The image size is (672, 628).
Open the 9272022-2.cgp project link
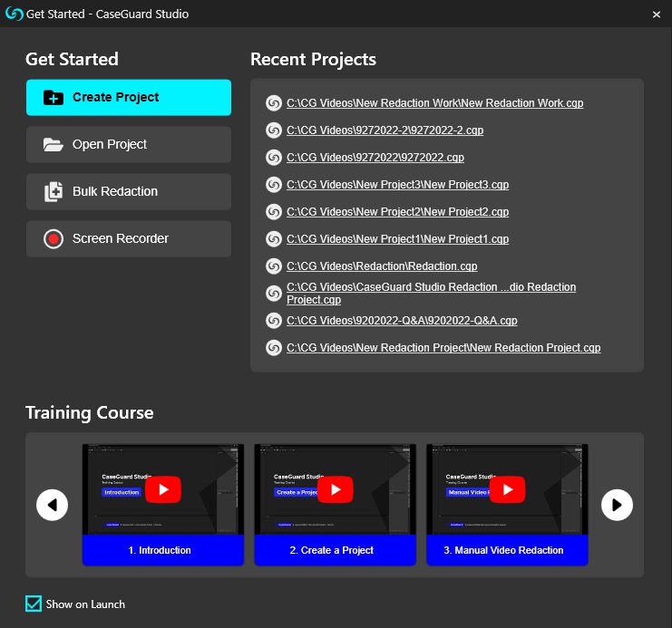click(x=385, y=130)
